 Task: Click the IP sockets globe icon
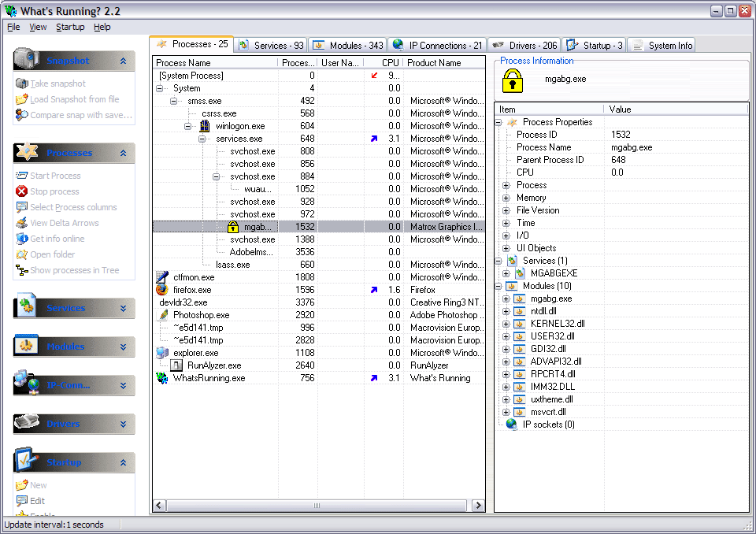[x=511, y=424]
